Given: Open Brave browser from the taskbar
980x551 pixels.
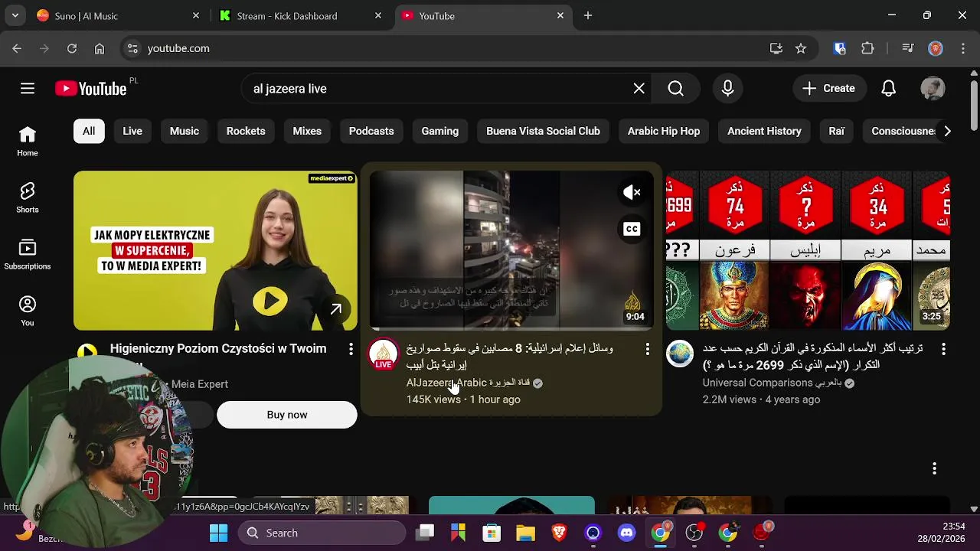Looking at the screenshot, I should 559,533.
